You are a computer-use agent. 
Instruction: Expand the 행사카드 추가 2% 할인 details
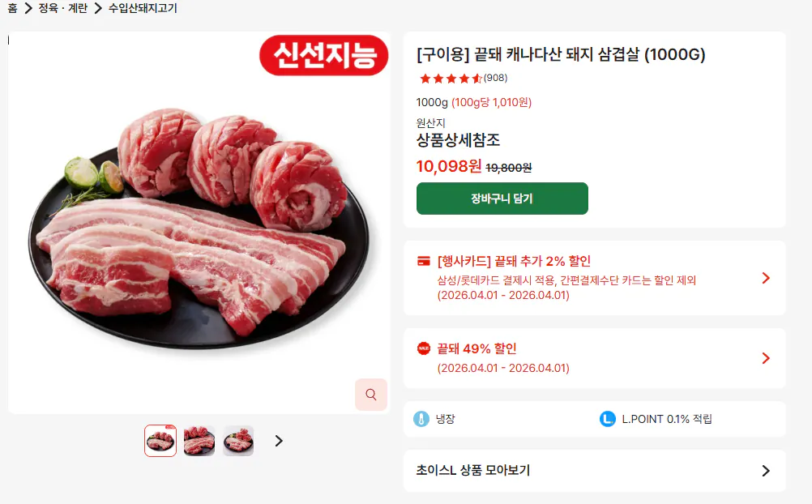pos(765,278)
